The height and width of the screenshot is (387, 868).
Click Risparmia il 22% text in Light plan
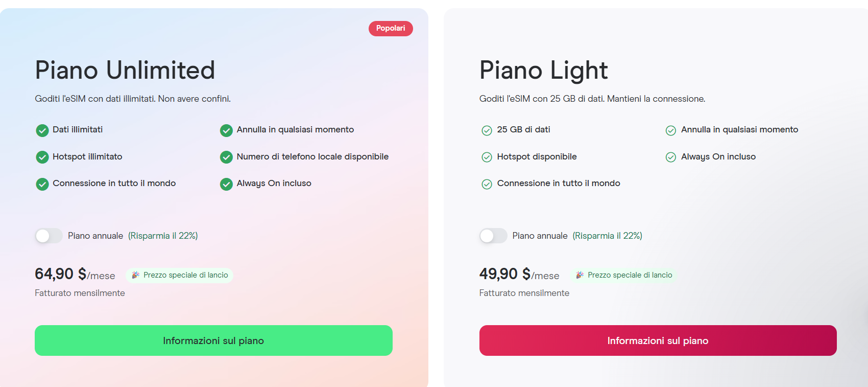pyautogui.click(x=607, y=236)
